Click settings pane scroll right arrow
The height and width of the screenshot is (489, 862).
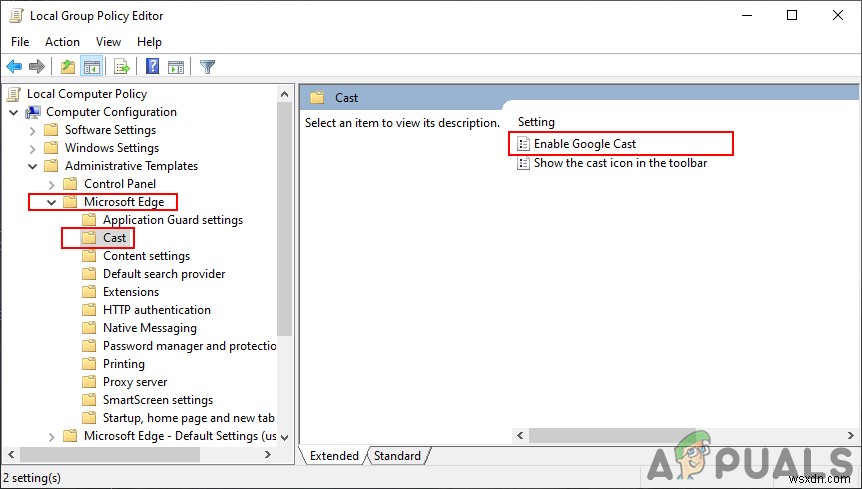850,435
